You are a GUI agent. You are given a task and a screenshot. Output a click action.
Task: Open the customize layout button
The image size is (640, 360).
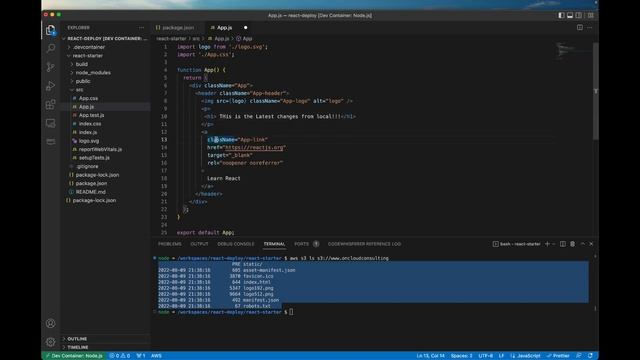tap(591, 16)
